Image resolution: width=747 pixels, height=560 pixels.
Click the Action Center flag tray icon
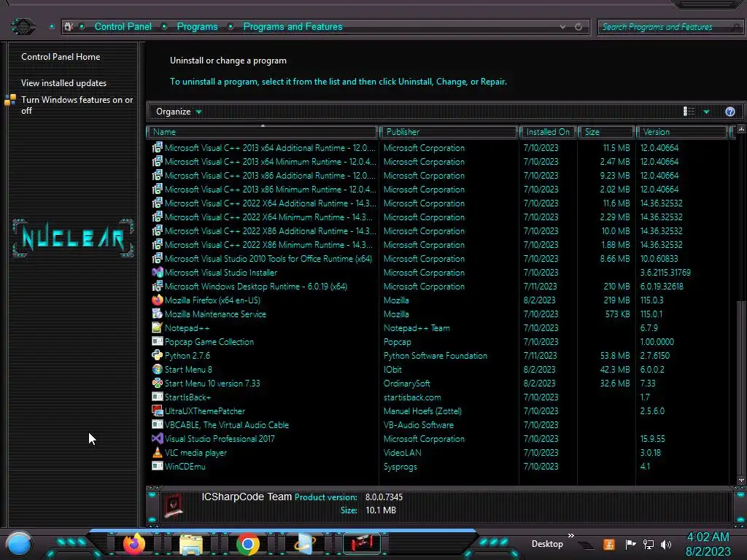coord(630,544)
